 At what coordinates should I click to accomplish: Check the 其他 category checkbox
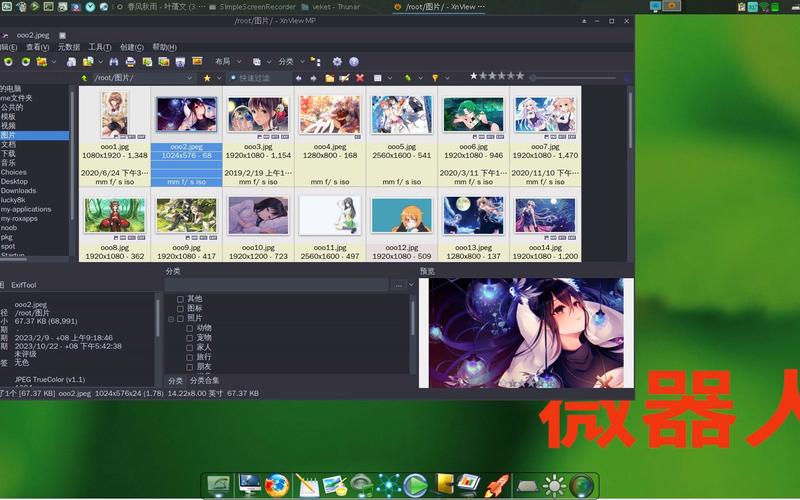(180, 299)
